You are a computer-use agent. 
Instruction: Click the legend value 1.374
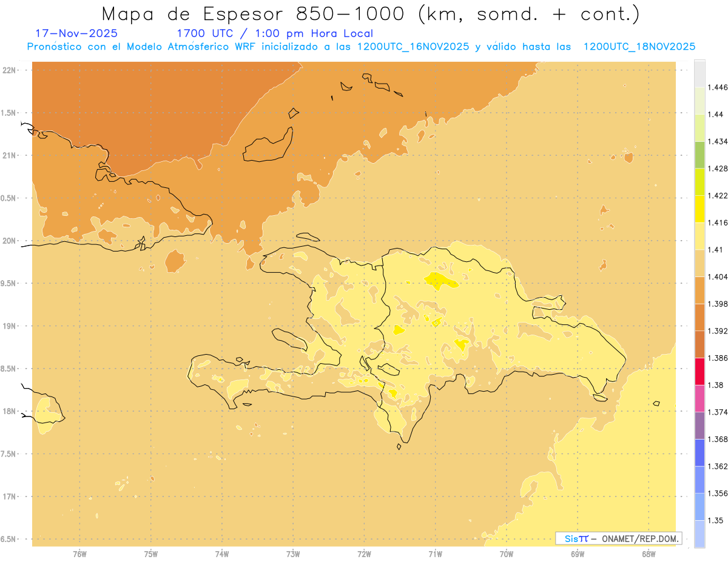[718, 412]
